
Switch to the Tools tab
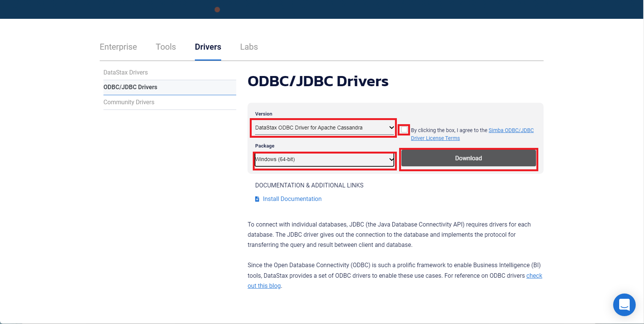click(x=166, y=47)
